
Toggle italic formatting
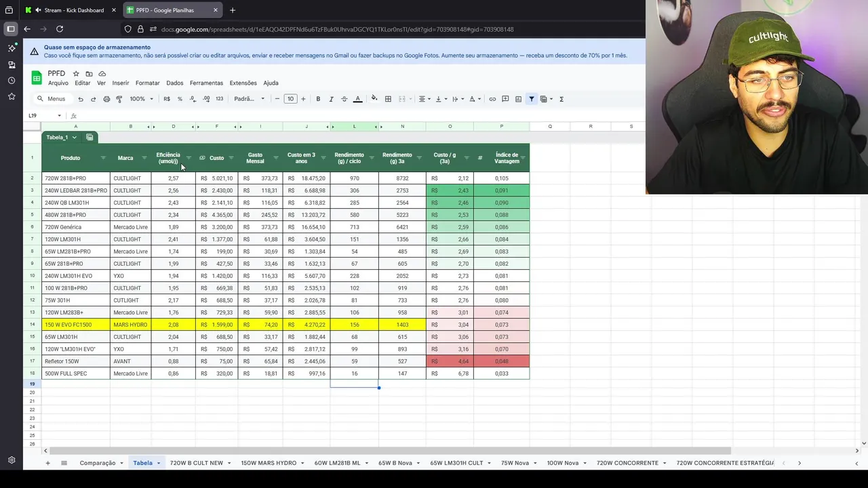point(331,99)
